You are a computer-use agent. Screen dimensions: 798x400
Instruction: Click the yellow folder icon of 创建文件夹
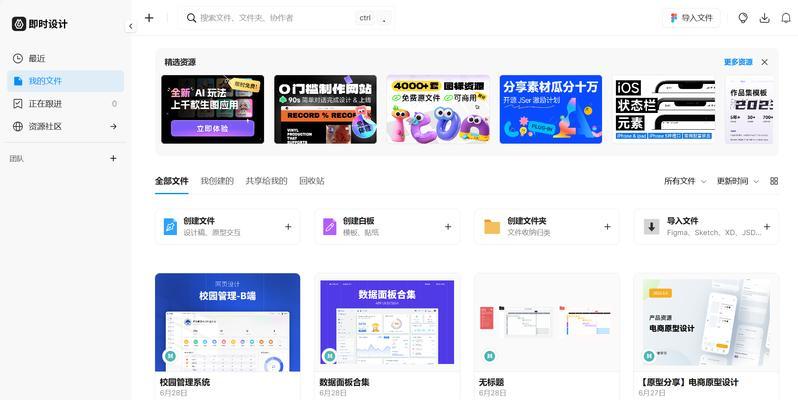(x=492, y=226)
